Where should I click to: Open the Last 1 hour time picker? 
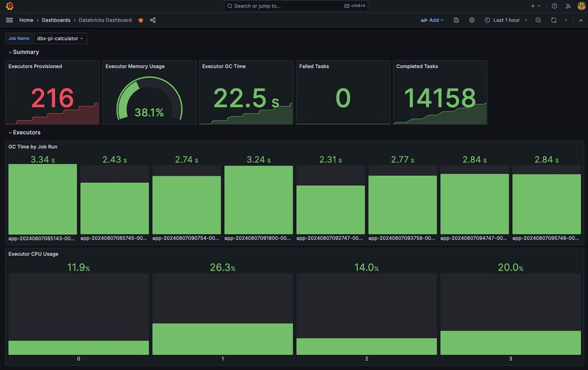click(506, 20)
